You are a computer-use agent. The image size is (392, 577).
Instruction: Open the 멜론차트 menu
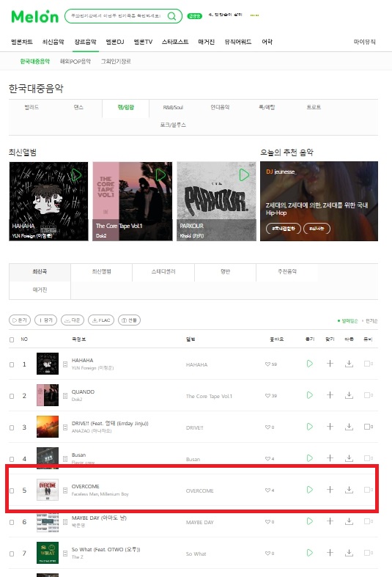(x=22, y=42)
